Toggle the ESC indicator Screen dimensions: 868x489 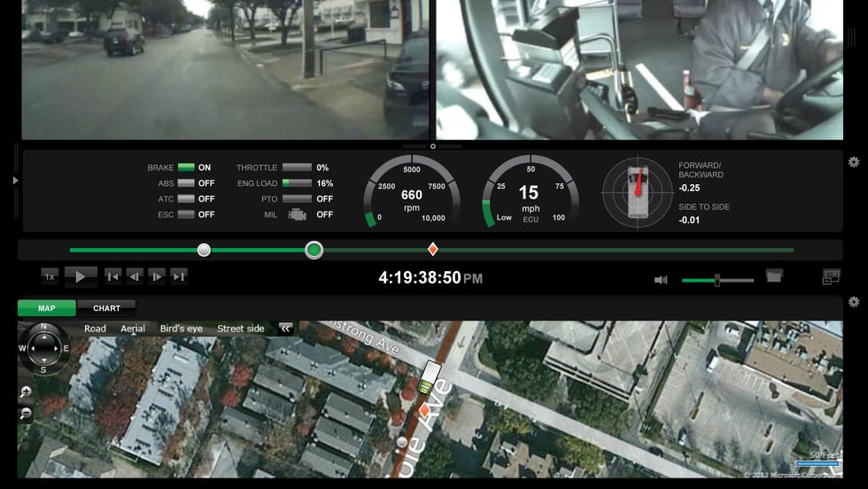pos(186,214)
